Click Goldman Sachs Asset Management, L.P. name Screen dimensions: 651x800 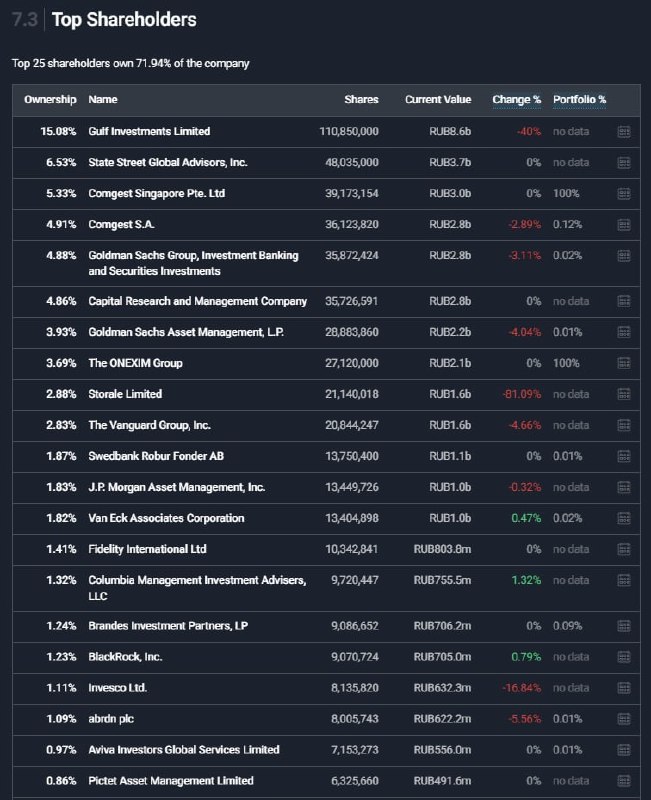(186, 332)
